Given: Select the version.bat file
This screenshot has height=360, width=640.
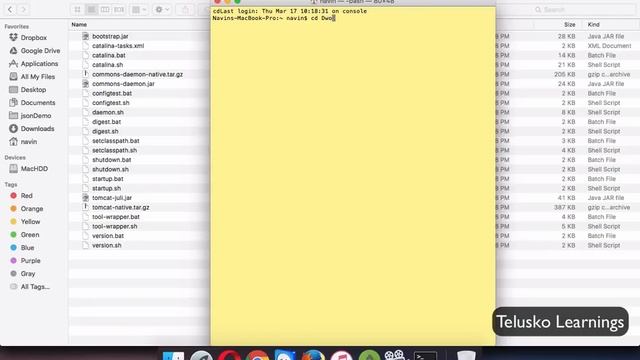Looking at the screenshot, I should coord(108,236).
